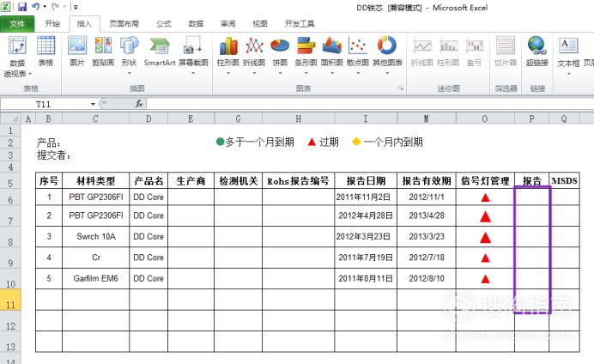This screenshot has height=364, width=594.
Task: Open Customize Quick Access Toolbar dropdown
Action: [x=76, y=7]
